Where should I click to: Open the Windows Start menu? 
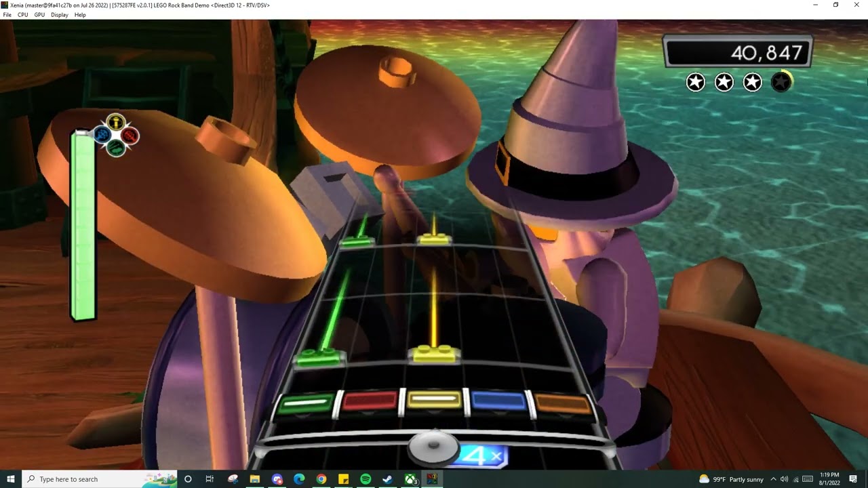coord(11,479)
